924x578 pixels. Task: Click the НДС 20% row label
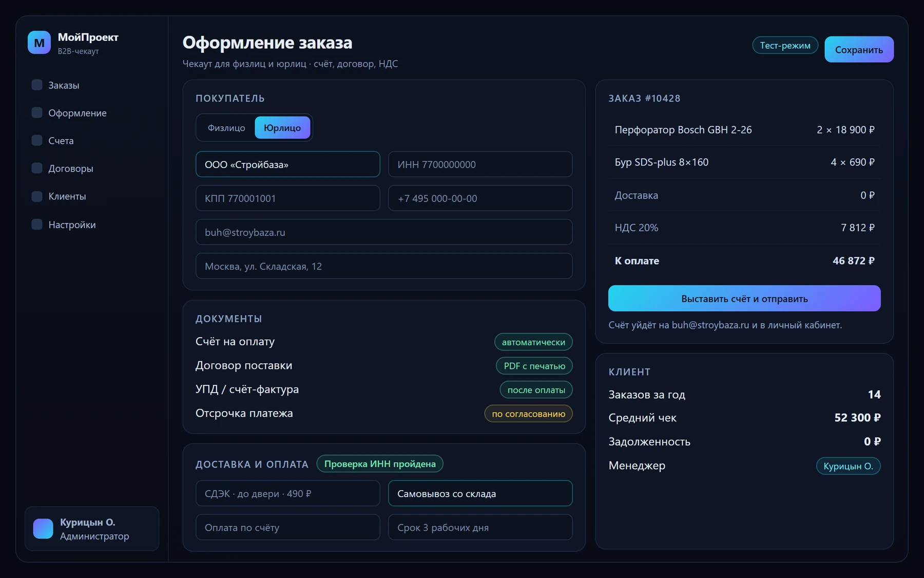pyautogui.click(x=636, y=228)
